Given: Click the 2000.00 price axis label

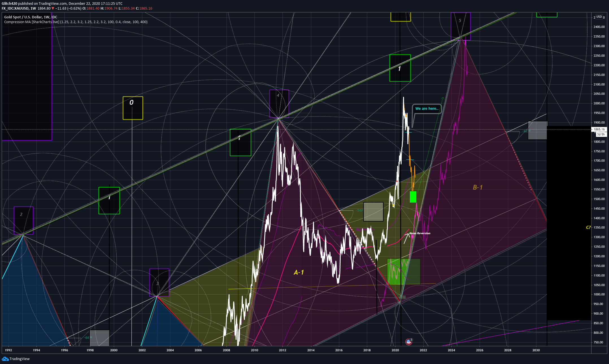Looking at the screenshot, I should (599, 103).
